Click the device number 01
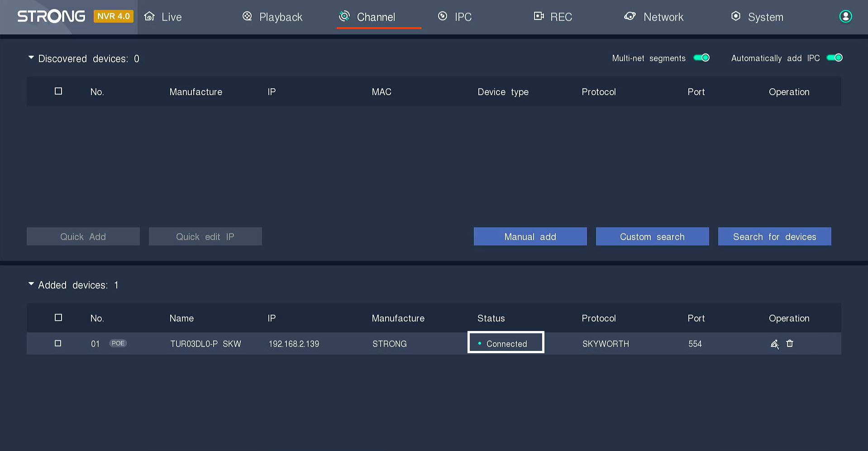 pos(95,344)
